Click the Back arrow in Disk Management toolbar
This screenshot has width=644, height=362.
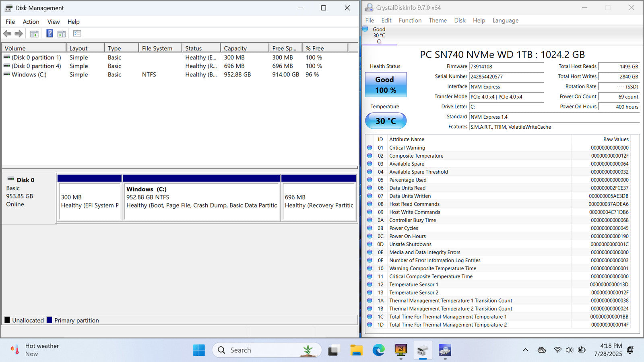pos(7,34)
